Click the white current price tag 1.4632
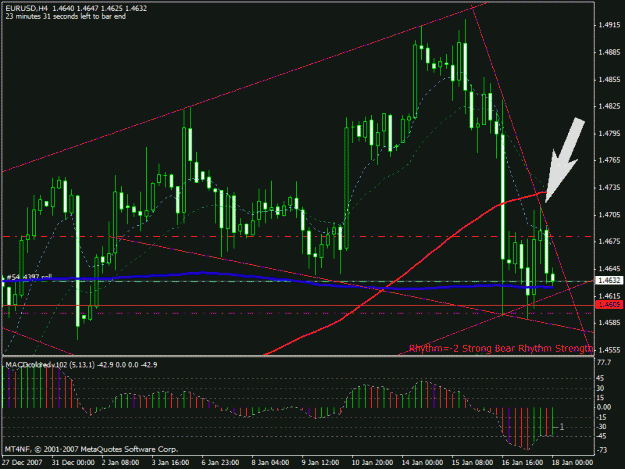Image resolution: width=625 pixels, height=469 pixels. (x=609, y=281)
